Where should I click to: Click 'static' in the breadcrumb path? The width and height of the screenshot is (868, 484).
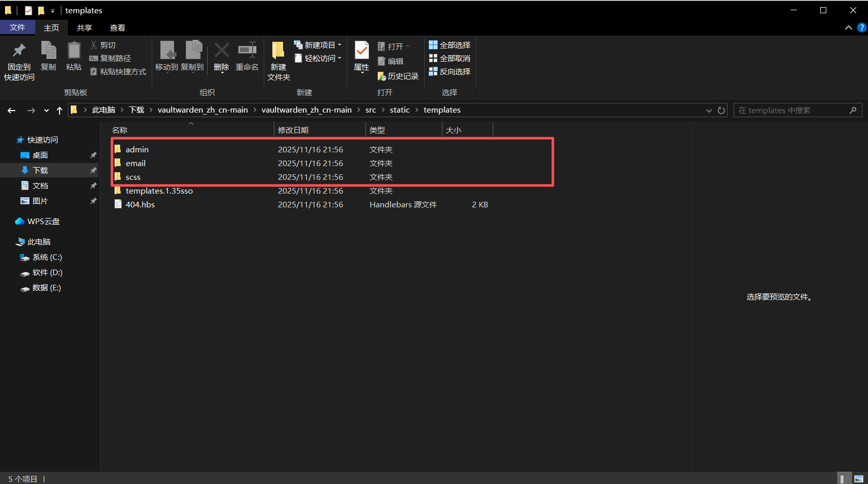400,110
